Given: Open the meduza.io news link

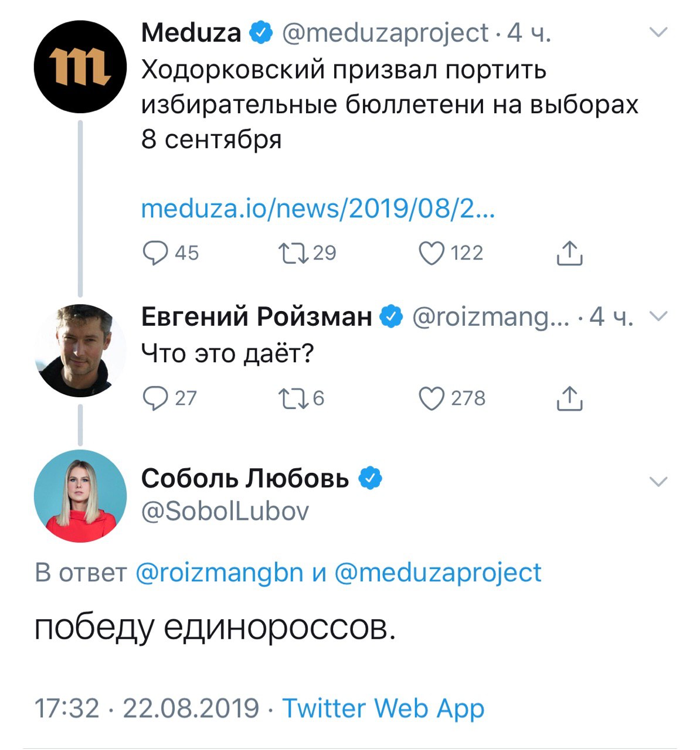Looking at the screenshot, I should pyautogui.click(x=318, y=209).
